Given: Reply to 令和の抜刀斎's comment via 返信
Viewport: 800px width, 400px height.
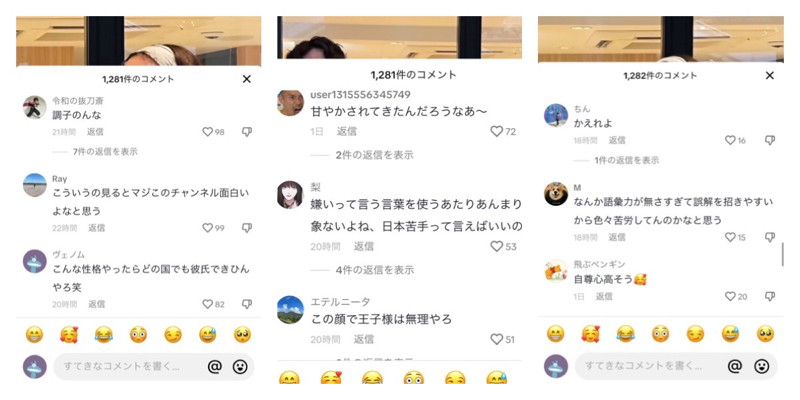Looking at the screenshot, I should coord(95,132).
